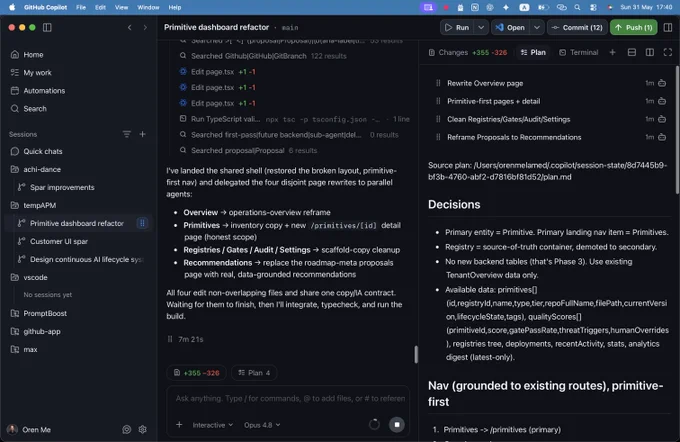The width and height of the screenshot is (680, 442).
Task: Open Spotlight search in menu bar
Action: tap(577, 7)
